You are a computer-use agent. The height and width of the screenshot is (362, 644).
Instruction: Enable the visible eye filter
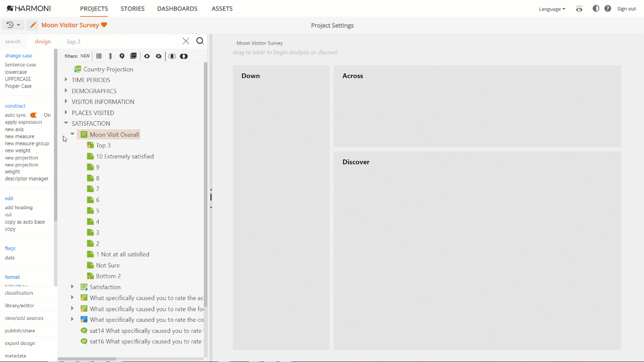[x=147, y=56]
